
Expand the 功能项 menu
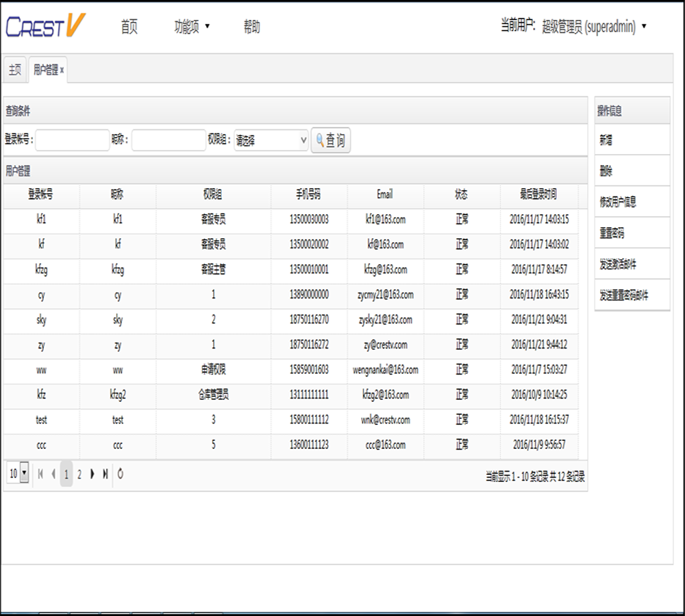pyautogui.click(x=192, y=27)
